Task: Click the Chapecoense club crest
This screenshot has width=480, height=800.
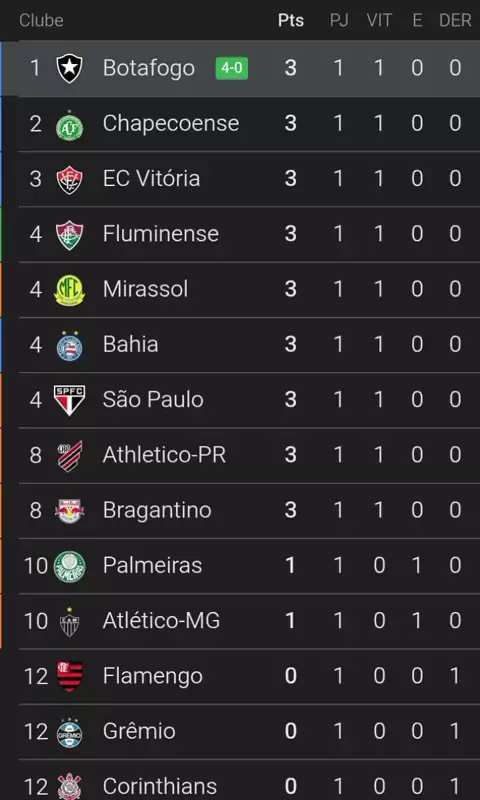Action: 69,124
